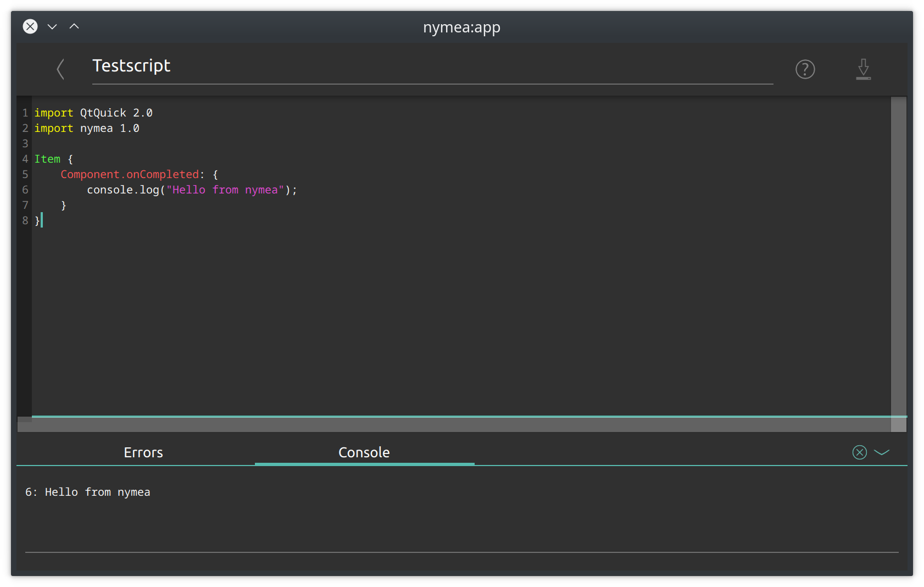Screen dimensions: 924x587
Task: Clear console output with the circled X icon
Action: (860, 452)
